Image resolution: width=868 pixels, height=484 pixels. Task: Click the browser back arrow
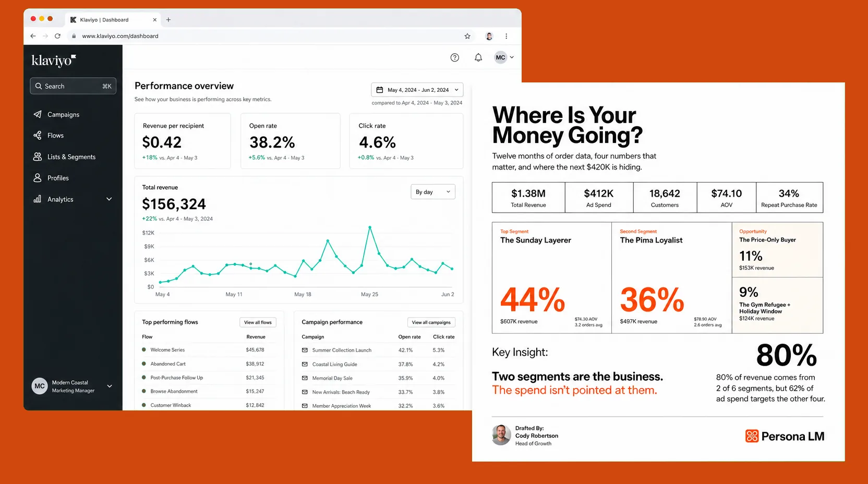(33, 36)
